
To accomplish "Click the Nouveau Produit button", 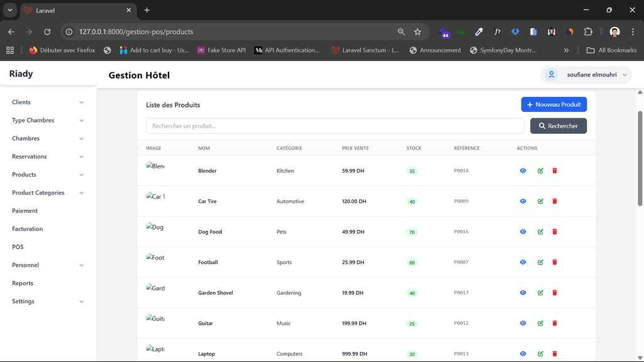I will click(x=553, y=104).
